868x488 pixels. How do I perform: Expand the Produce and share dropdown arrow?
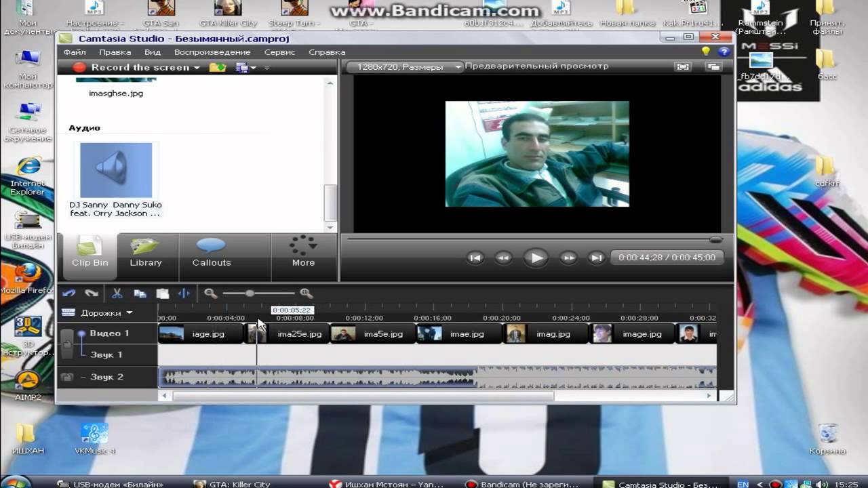click(254, 67)
